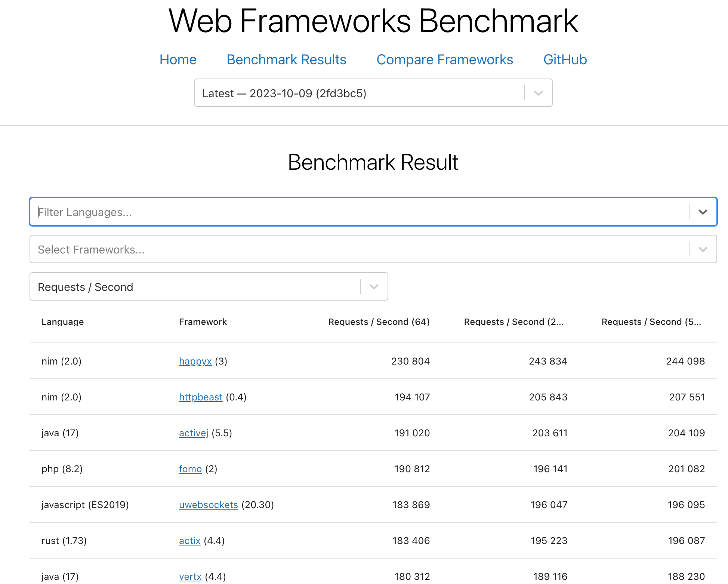This screenshot has height=584, width=728.
Task: Expand the Select Frameworks chevron
Action: point(703,249)
